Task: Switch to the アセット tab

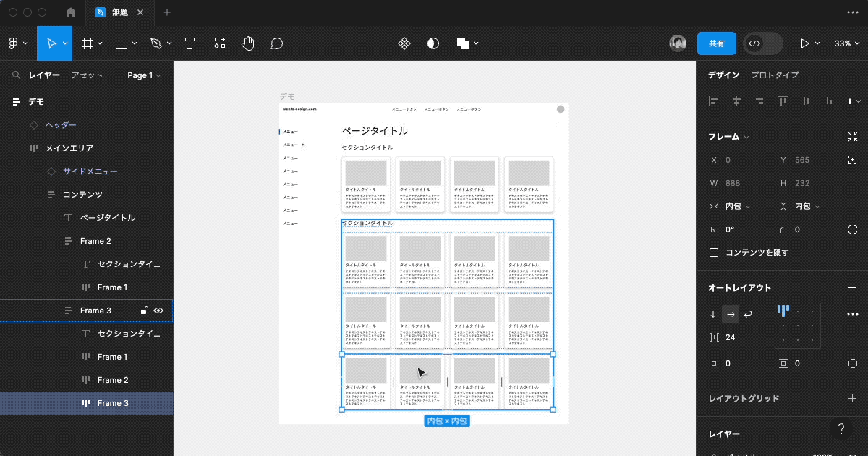Action: 87,75
